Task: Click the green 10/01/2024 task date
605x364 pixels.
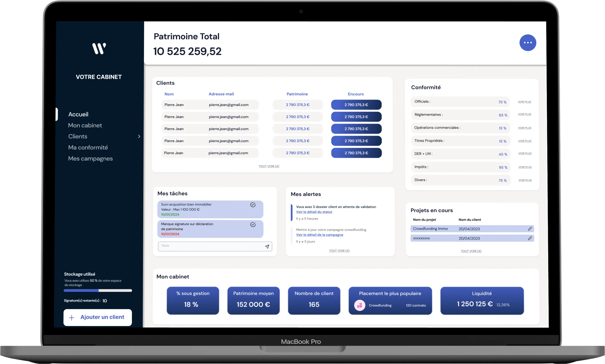Action: (x=170, y=214)
